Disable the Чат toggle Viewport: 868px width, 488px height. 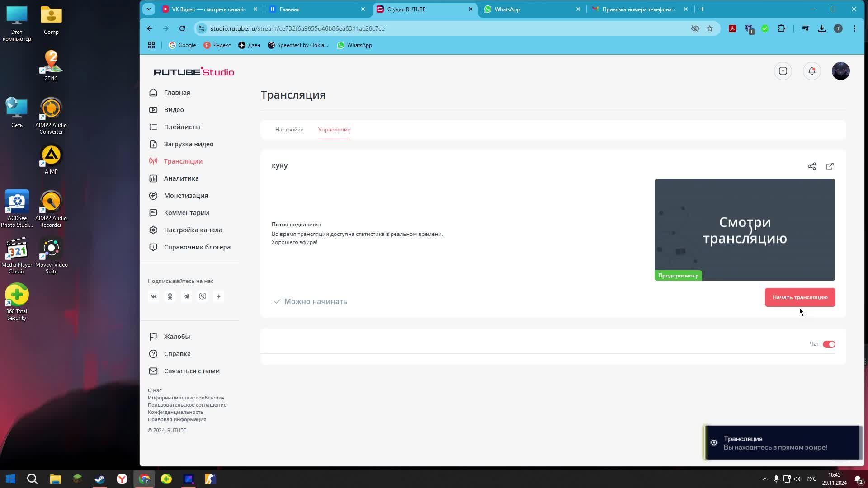coord(829,344)
